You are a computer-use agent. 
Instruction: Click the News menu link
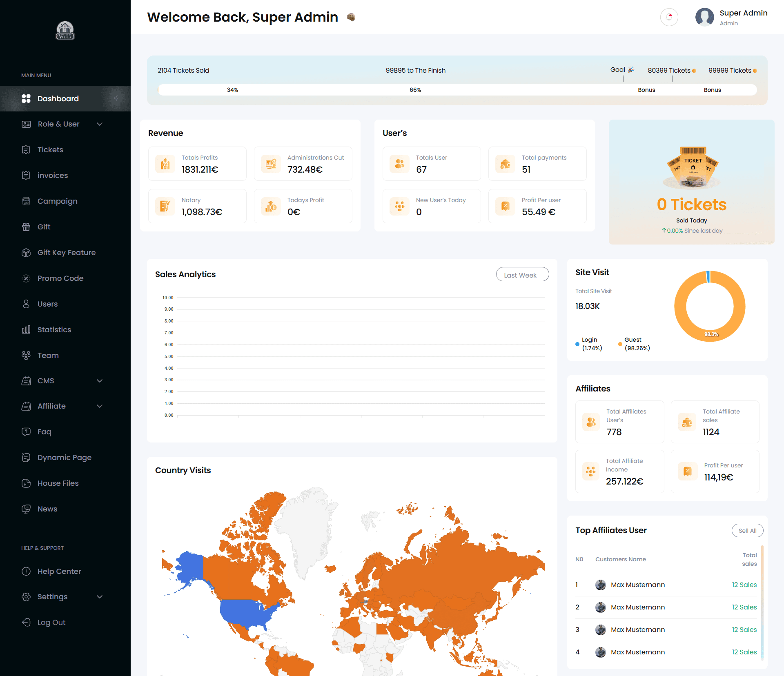coord(47,509)
